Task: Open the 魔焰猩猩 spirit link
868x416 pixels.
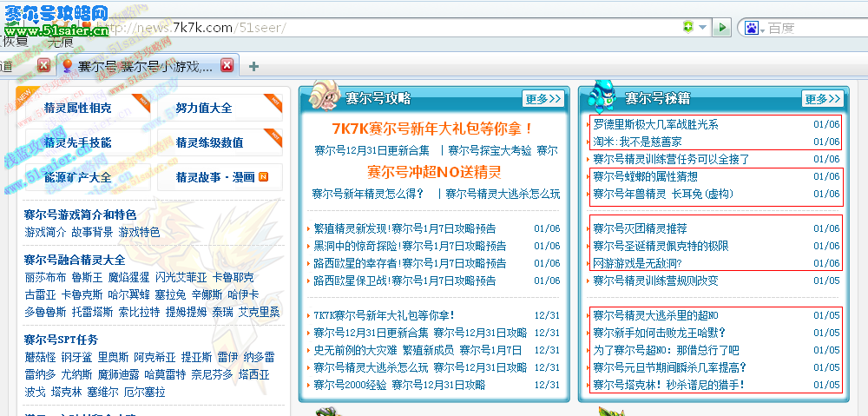Action: [x=128, y=278]
